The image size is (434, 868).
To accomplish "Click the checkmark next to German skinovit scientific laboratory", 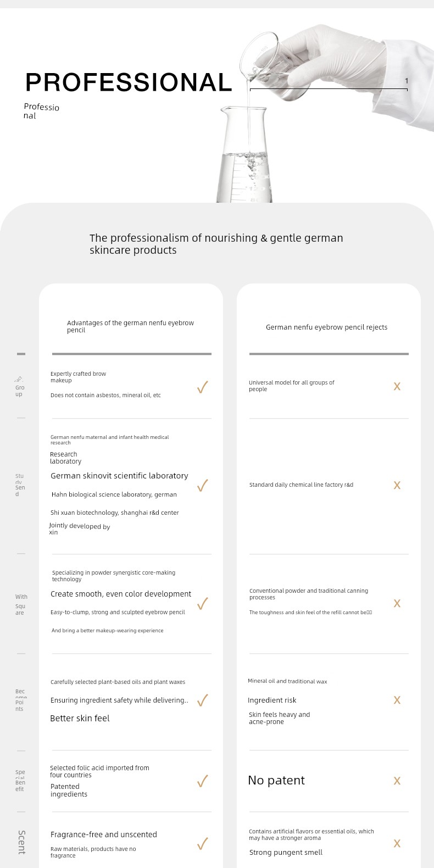I will pos(202,485).
